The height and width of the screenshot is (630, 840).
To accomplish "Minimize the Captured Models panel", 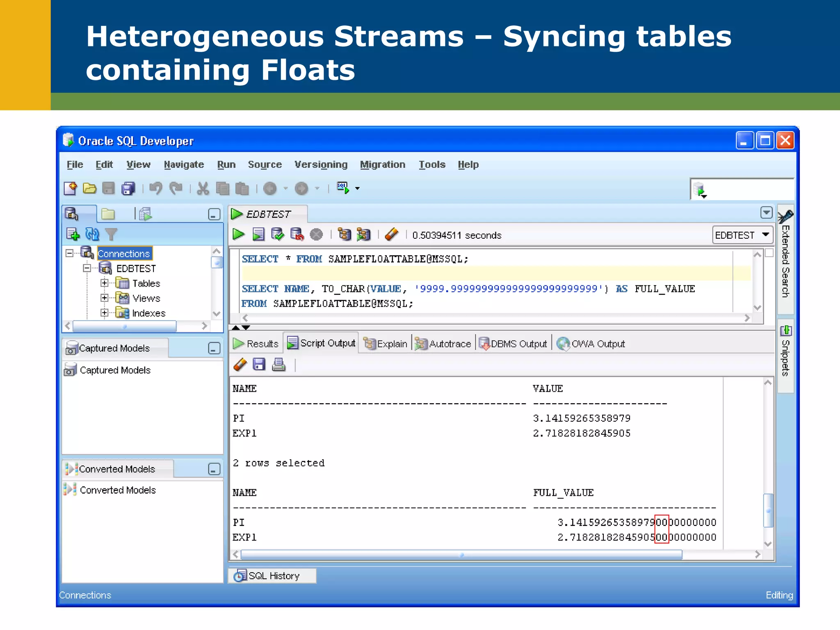I will click(214, 348).
